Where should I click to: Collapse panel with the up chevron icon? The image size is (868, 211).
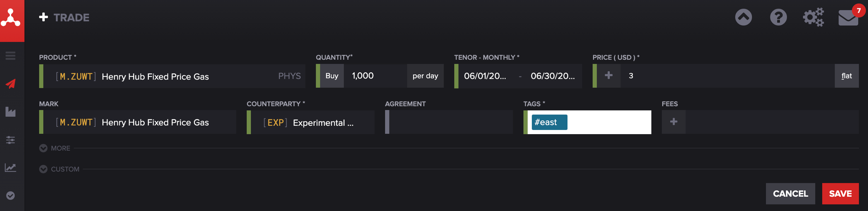(743, 17)
